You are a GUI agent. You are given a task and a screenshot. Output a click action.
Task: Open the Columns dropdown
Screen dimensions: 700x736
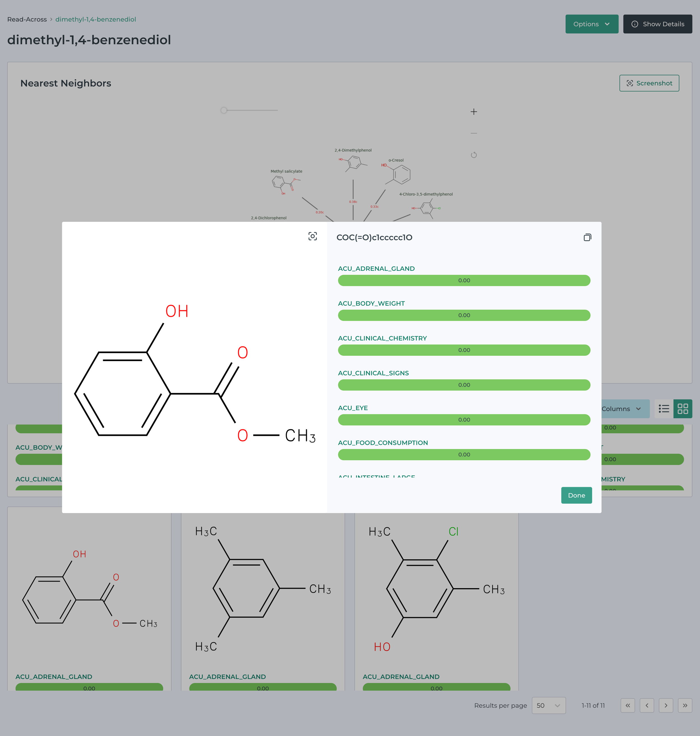pos(625,409)
